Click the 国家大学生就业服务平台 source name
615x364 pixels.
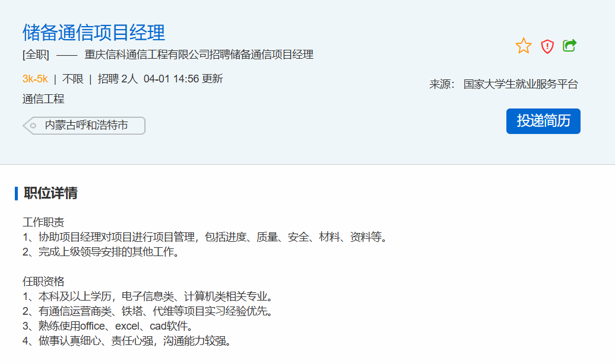pyautogui.click(x=521, y=84)
